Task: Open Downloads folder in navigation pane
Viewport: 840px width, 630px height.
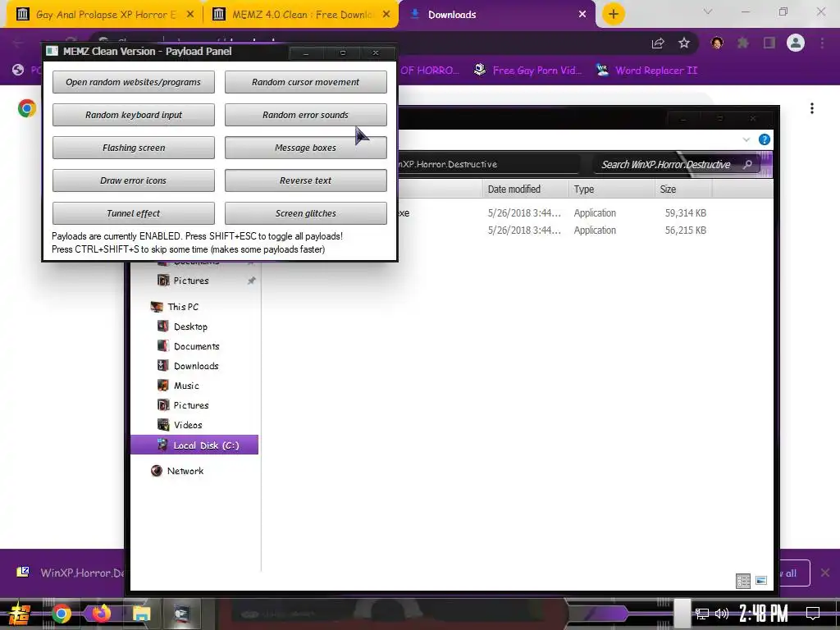Action: point(195,366)
